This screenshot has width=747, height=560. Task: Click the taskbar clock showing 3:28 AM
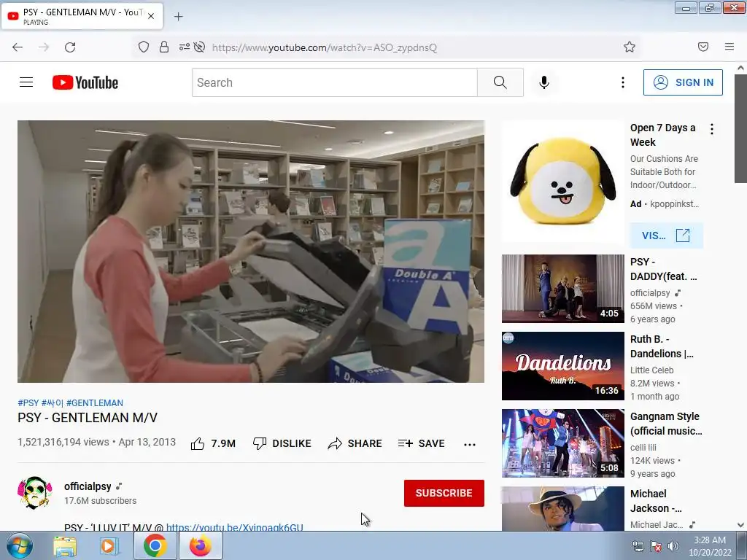coord(710,546)
